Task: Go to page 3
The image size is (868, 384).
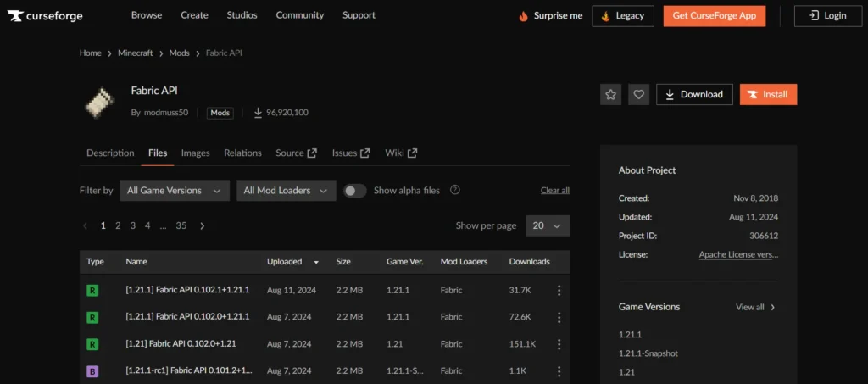Action: point(133,225)
